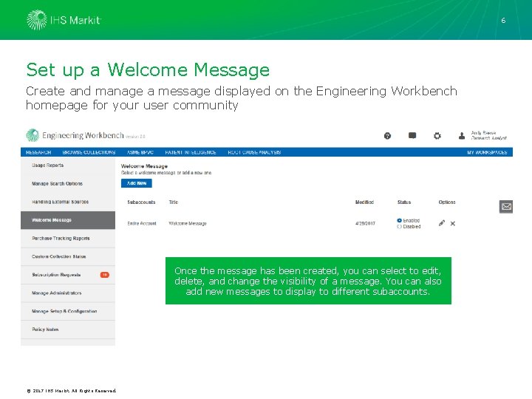Viewport: 532px width, 399px height.
Task: Select Welcome Message sidebar item
Action: click(x=68, y=220)
